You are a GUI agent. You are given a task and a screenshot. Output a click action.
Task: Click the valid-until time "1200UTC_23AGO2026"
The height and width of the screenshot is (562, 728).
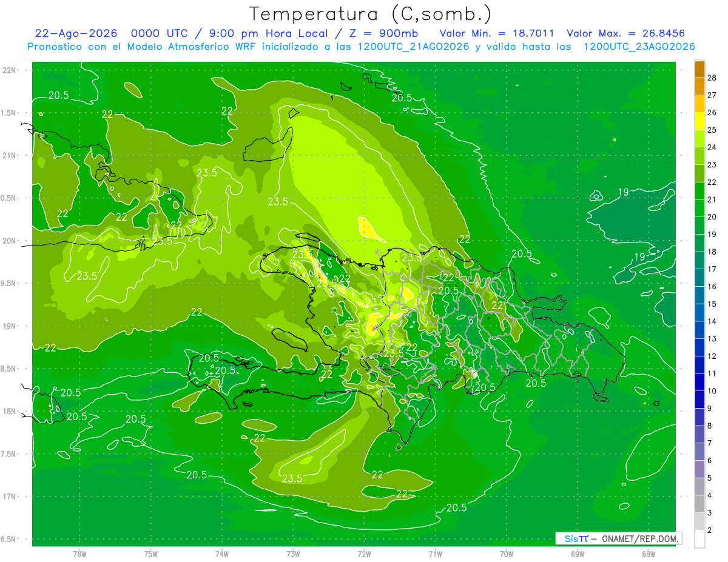point(639,47)
